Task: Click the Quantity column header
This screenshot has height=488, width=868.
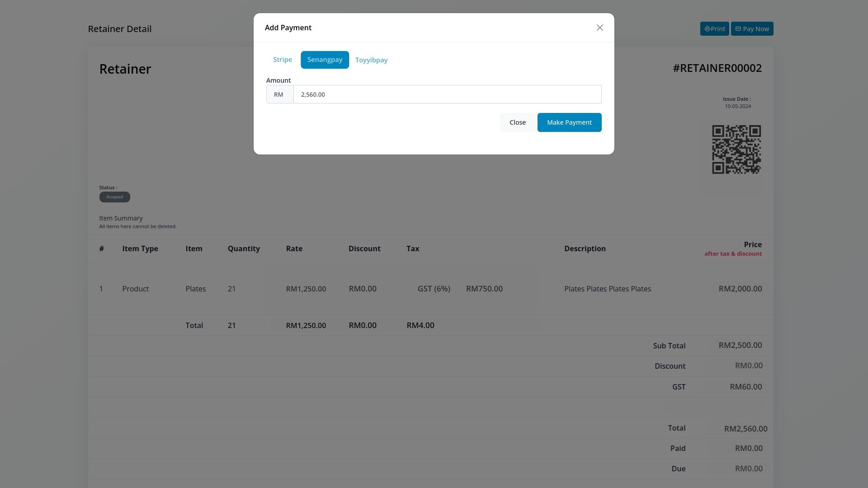Action: pyautogui.click(x=243, y=249)
